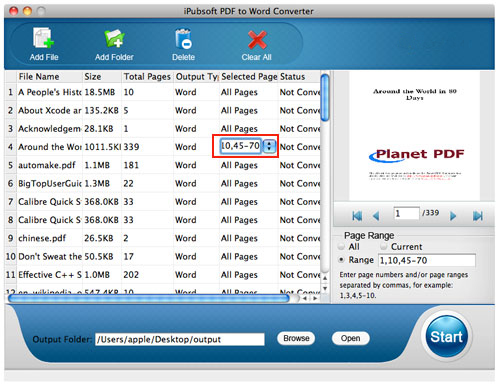Click the yellow minimize window button
500x388 pixels.
tap(27, 11)
